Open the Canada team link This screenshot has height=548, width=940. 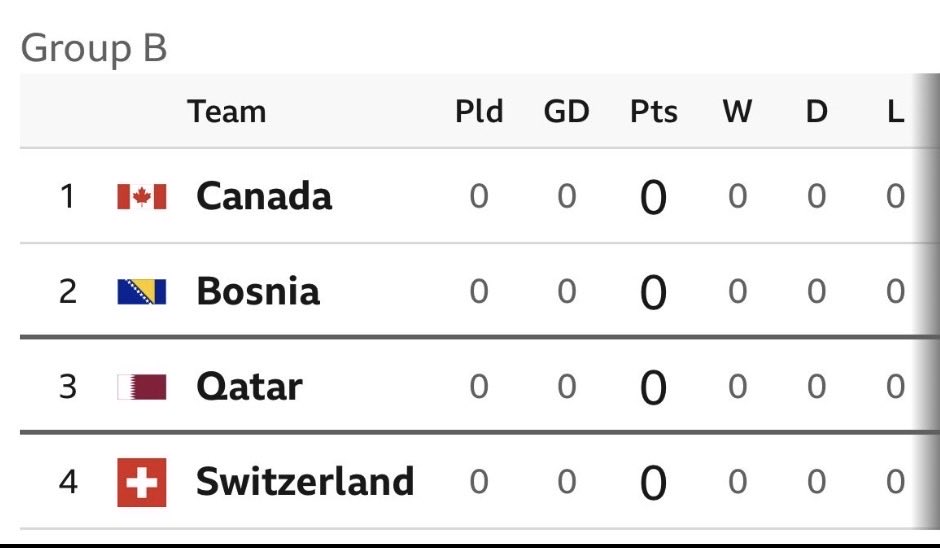tap(264, 196)
